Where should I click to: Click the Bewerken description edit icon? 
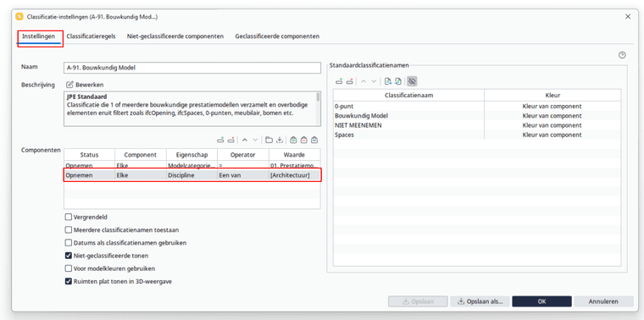coord(69,85)
